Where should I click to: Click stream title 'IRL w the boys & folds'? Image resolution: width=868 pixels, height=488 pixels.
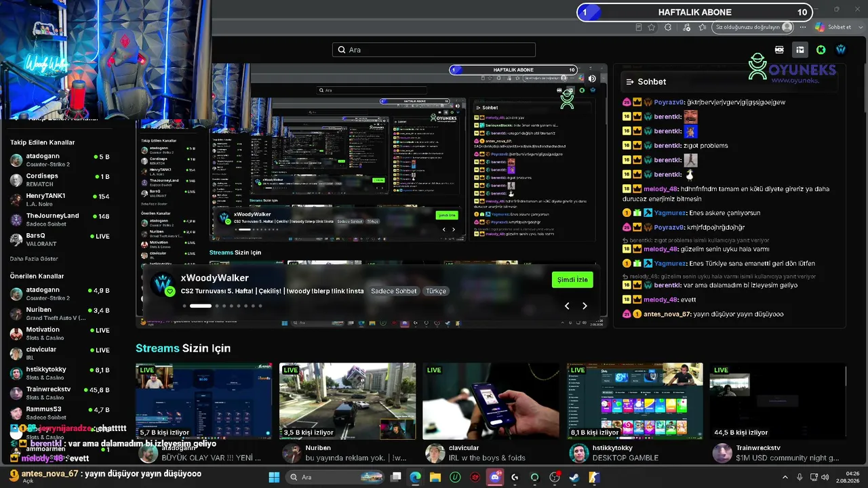coord(487,458)
